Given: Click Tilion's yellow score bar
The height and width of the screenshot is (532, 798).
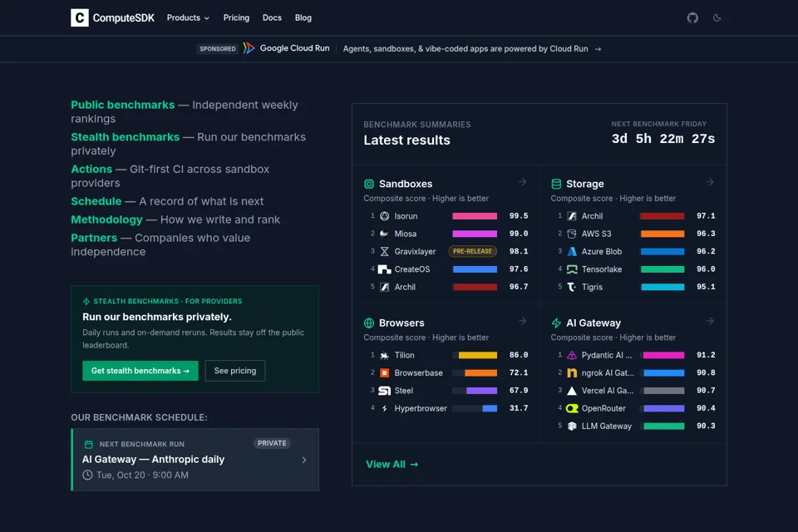Looking at the screenshot, I should pos(478,355).
